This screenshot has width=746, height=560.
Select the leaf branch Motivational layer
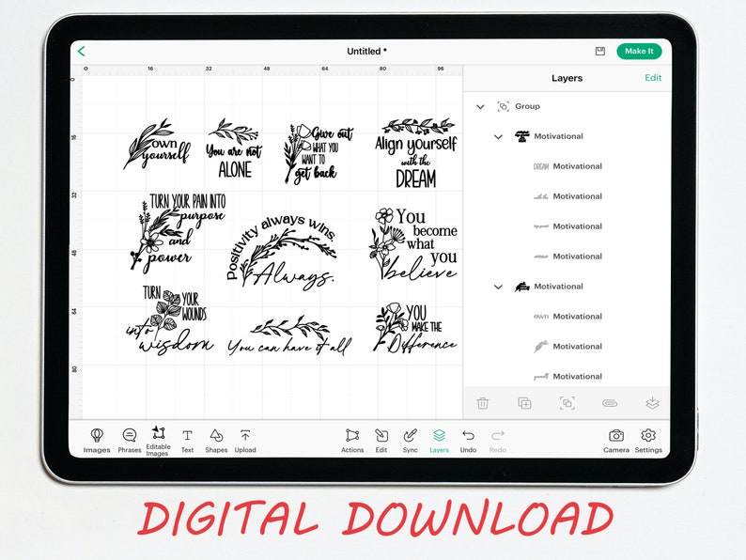[x=567, y=346]
